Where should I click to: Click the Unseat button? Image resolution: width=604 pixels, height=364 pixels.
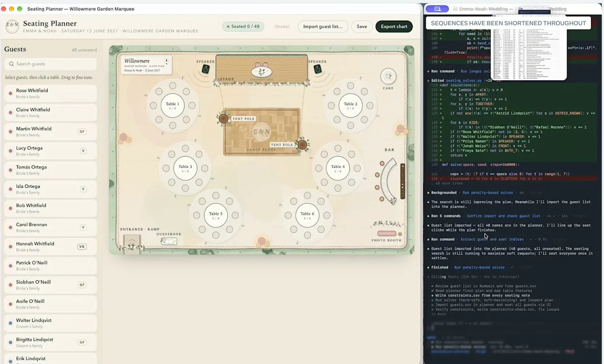(x=282, y=26)
